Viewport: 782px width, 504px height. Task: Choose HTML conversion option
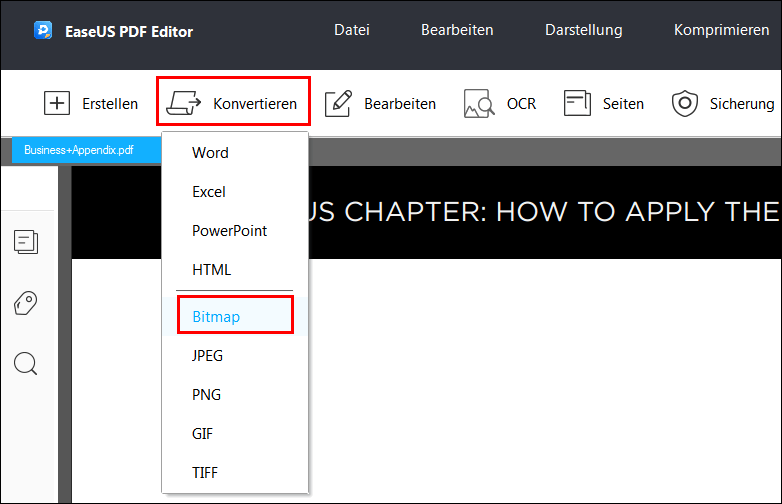coord(235,269)
